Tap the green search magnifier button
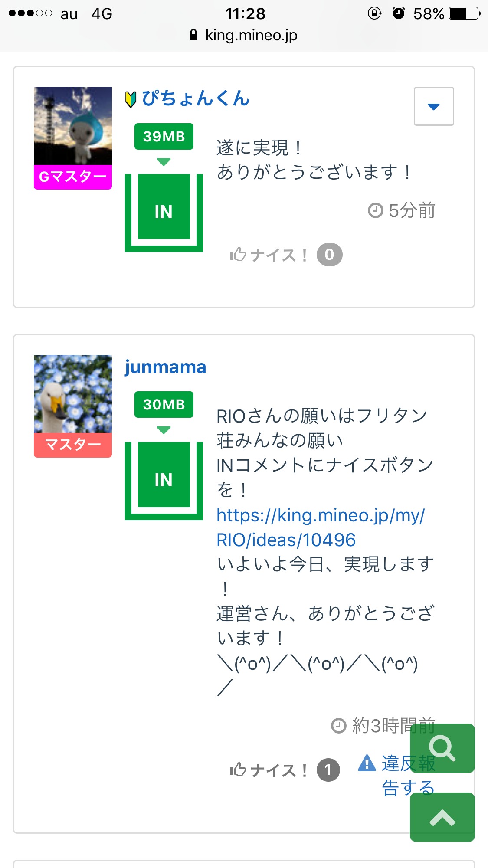The image size is (488, 868). pyautogui.click(x=442, y=748)
